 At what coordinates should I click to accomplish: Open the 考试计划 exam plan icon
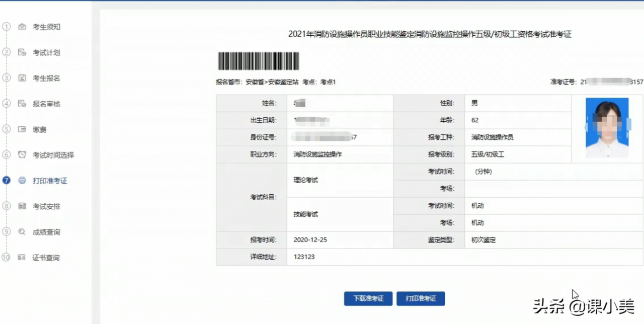point(22,52)
